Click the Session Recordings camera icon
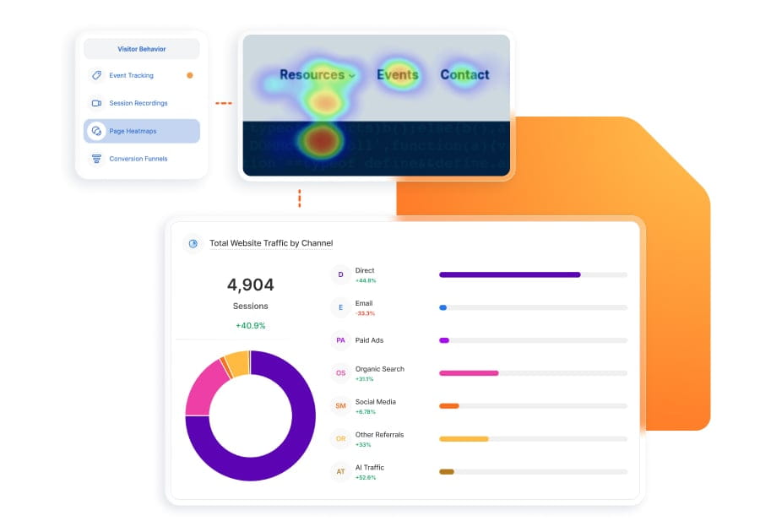Image resolution: width=760 pixels, height=532 pixels. pyautogui.click(x=95, y=103)
